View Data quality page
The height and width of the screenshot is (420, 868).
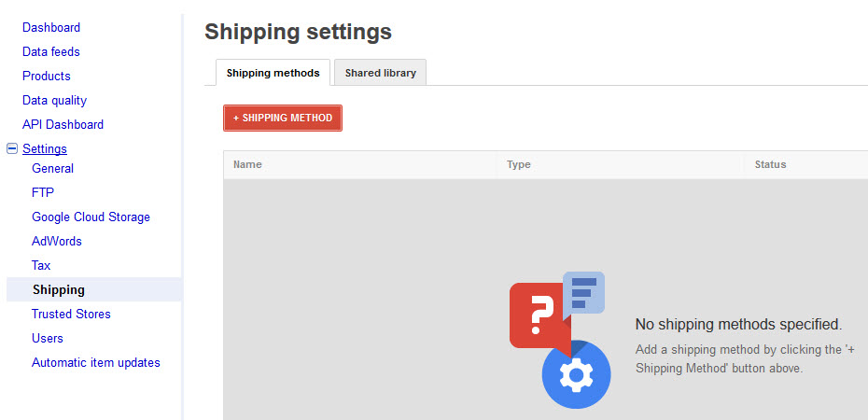click(x=54, y=100)
